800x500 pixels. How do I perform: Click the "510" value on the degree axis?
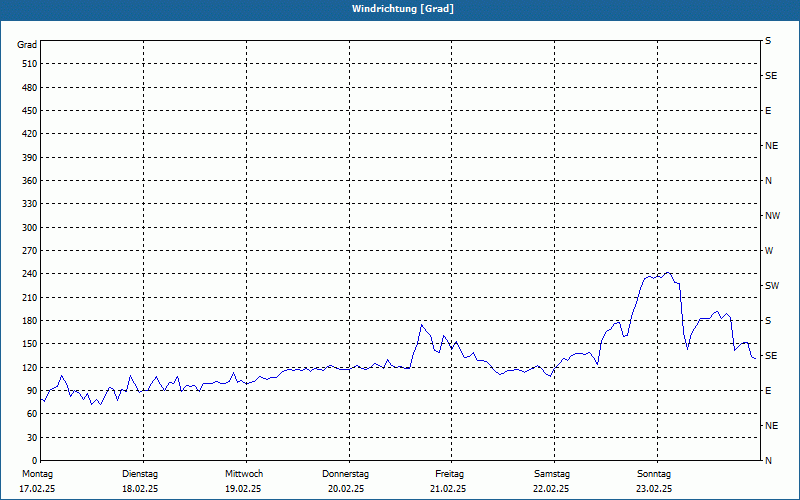point(30,64)
